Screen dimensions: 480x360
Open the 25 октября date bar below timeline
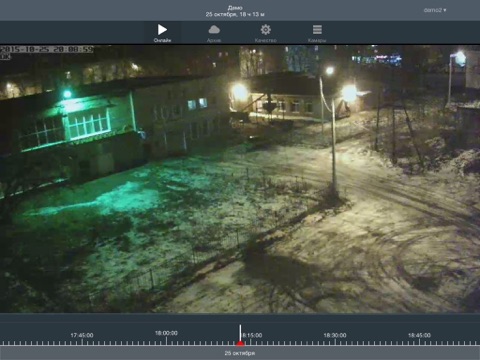click(240, 353)
